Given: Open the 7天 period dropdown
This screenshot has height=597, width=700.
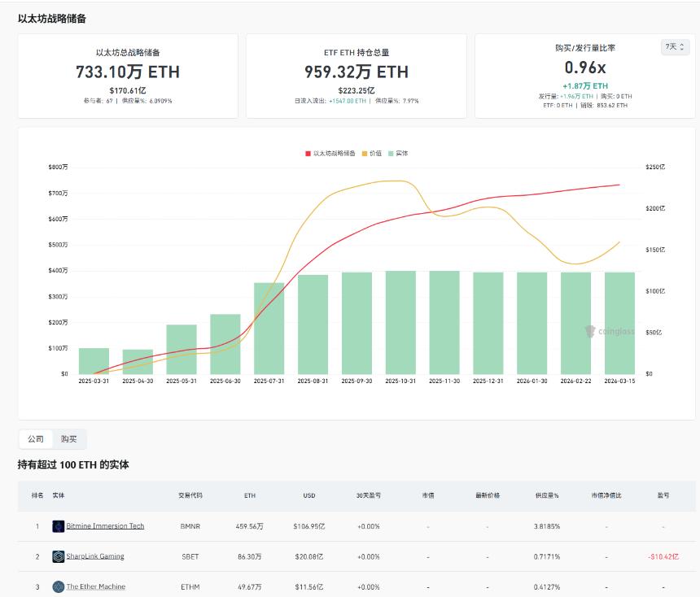Looking at the screenshot, I should pyautogui.click(x=675, y=47).
